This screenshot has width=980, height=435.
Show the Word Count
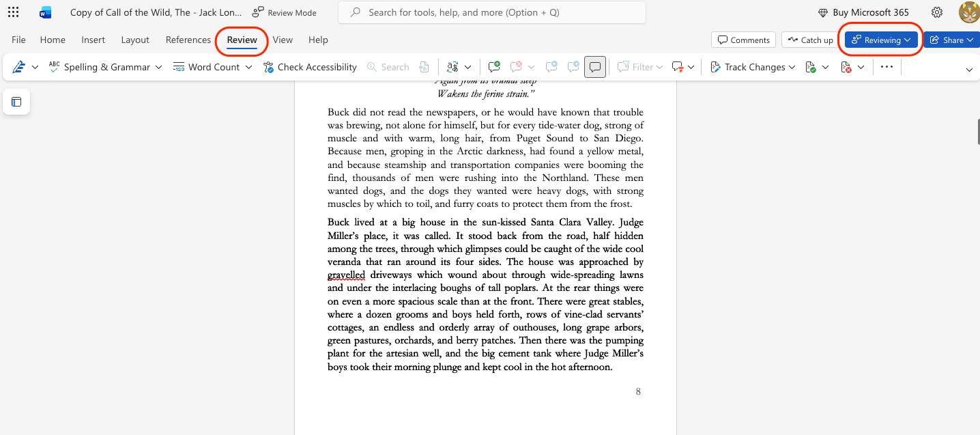[x=205, y=67]
